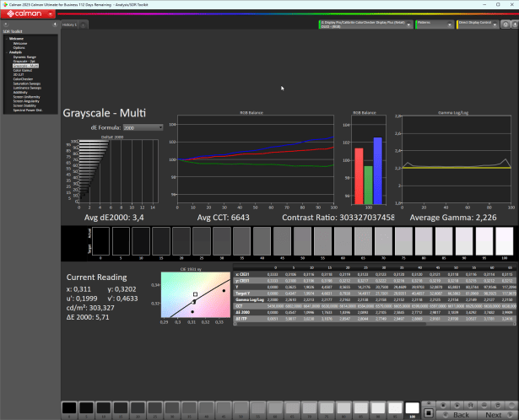Viewport: 519px width, 420px height.
Task: Click the 75% gray swatch in the strip
Action: point(403,241)
